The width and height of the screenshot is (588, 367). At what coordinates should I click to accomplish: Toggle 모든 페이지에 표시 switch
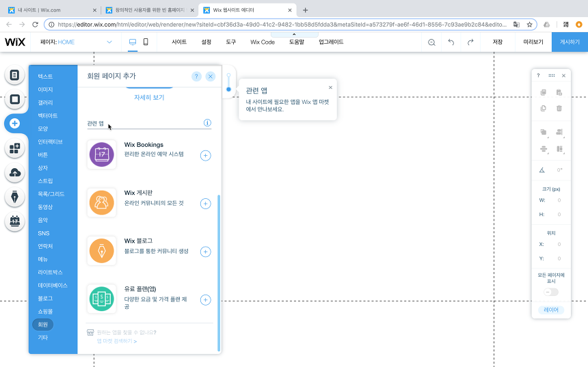pyautogui.click(x=551, y=292)
